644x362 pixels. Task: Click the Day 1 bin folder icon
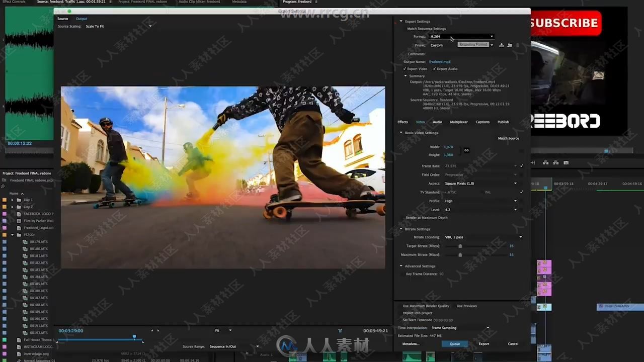tap(19, 200)
